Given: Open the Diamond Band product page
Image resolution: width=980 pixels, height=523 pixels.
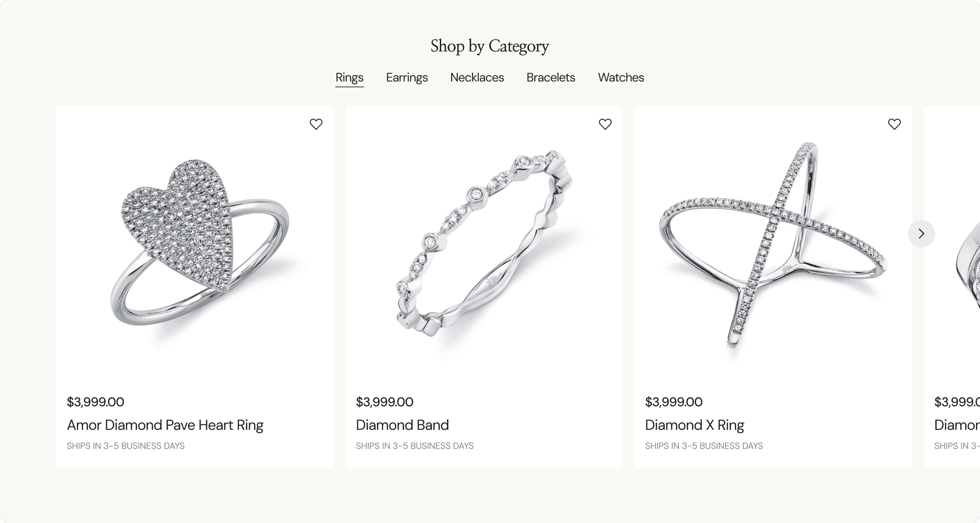Looking at the screenshot, I should pyautogui.click(x=402, y=425).
